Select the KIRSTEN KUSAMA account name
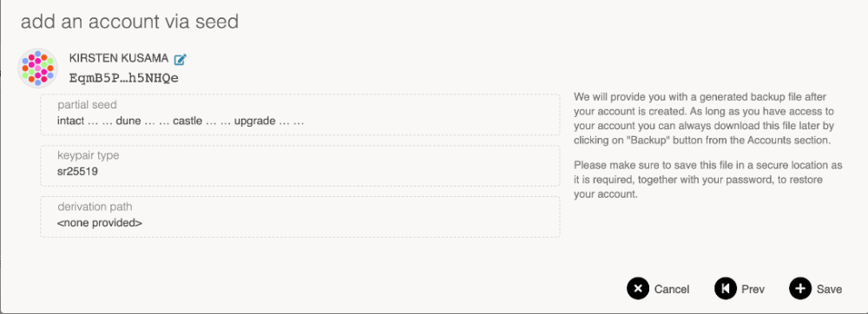Image resolution: width=868 pixels, height=314 pixels. [x=119, y=58]
